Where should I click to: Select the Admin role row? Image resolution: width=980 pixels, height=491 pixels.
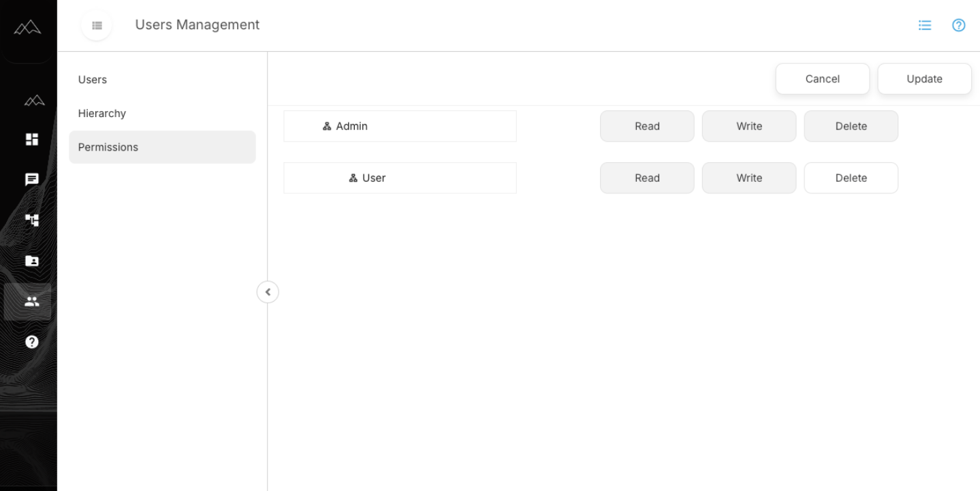pyautogui.click(x=400, y=126)
